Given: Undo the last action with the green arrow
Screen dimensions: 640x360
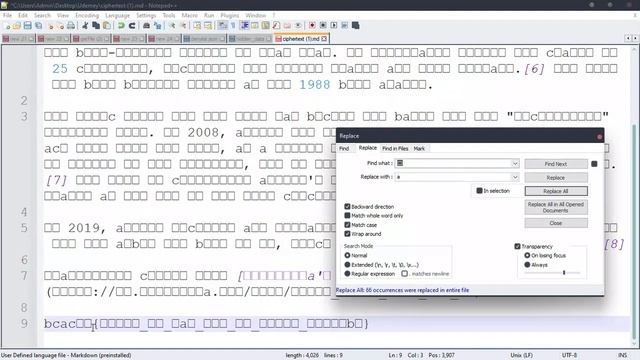Looking at the screenshot, I should (121, 25).
